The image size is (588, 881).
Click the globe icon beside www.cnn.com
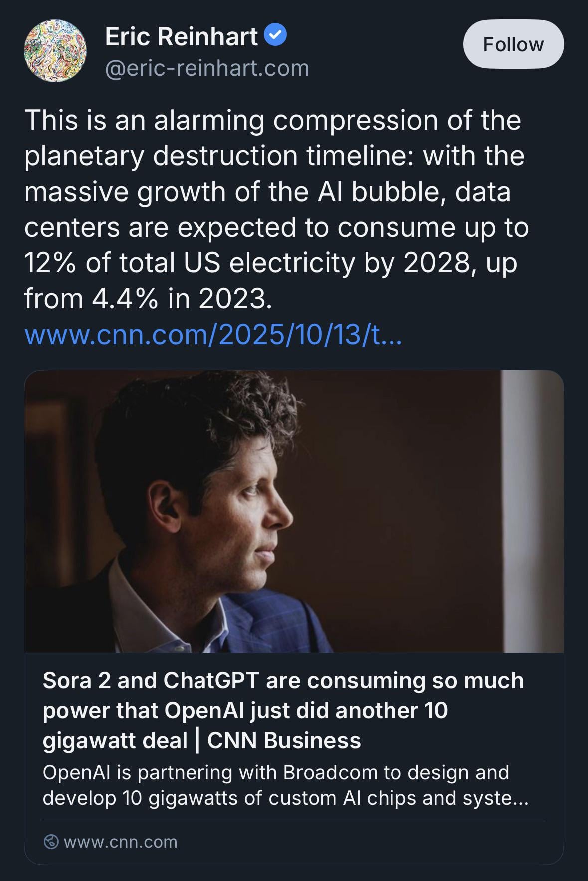pyautogui.click(x=50, y=842)
